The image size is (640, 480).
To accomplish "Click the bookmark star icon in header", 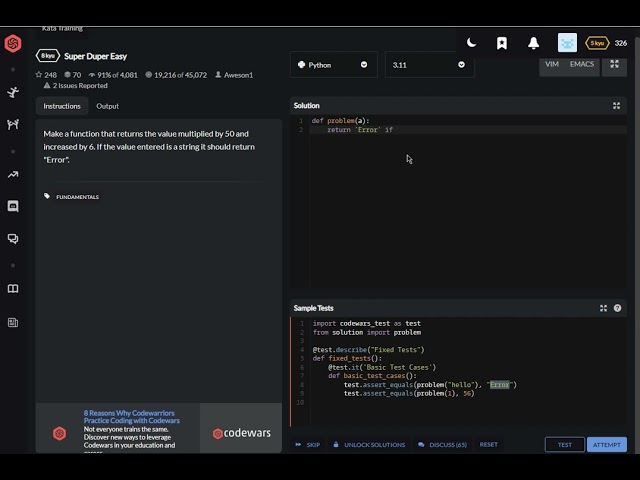I will click(x=502, y=43).
